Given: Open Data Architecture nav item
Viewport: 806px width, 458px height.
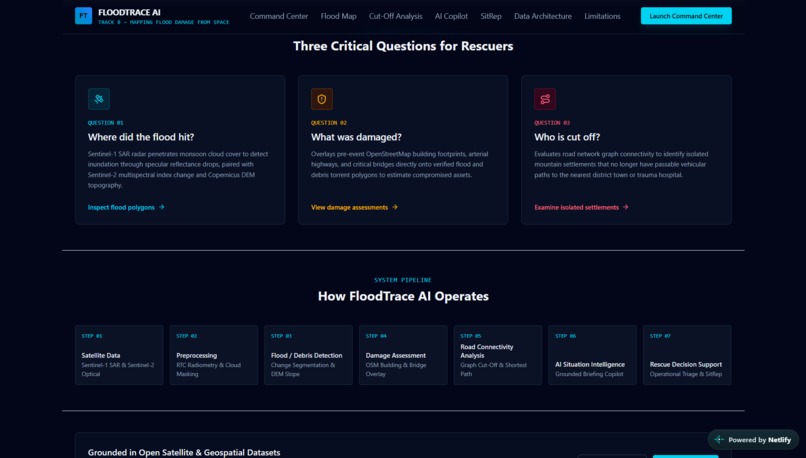Looking at the screenshot, I should point(543,16).
